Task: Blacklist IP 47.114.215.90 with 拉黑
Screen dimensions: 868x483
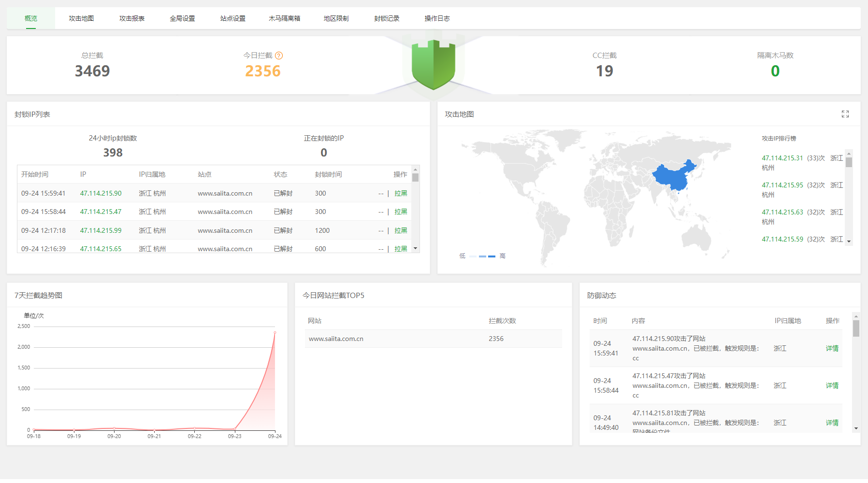Action: pyautogui.click(x=401, y=193)
